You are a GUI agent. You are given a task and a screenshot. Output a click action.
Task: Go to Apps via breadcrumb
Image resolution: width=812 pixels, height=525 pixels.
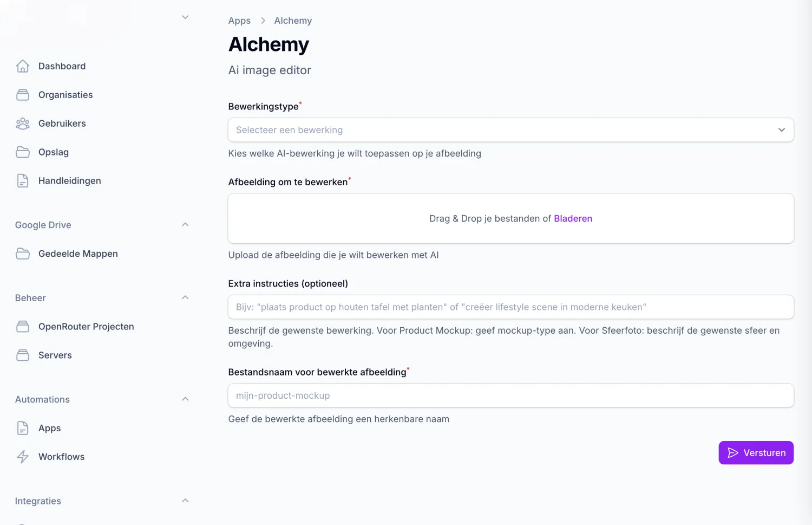[239, 21]
